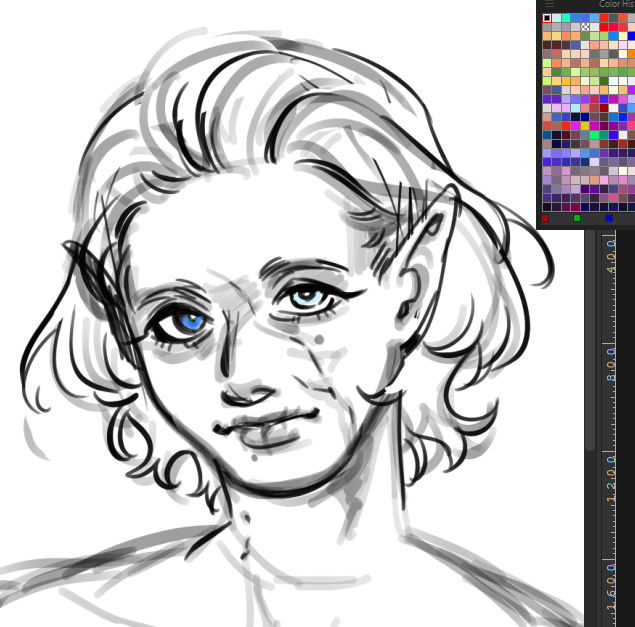635x627 pixels.
Task: Select the black swatch outlined in red
Action: pos(547,18)
